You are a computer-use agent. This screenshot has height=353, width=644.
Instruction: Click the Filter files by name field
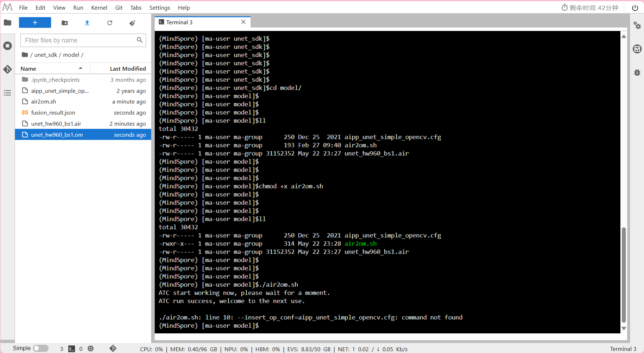(x=83, y=40)
